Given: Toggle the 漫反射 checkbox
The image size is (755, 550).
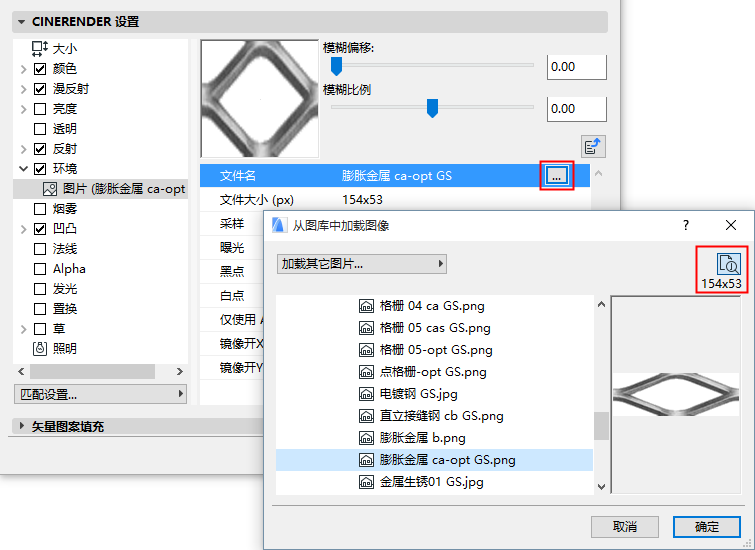Looking at the screenshot, I should click(40, 89).
